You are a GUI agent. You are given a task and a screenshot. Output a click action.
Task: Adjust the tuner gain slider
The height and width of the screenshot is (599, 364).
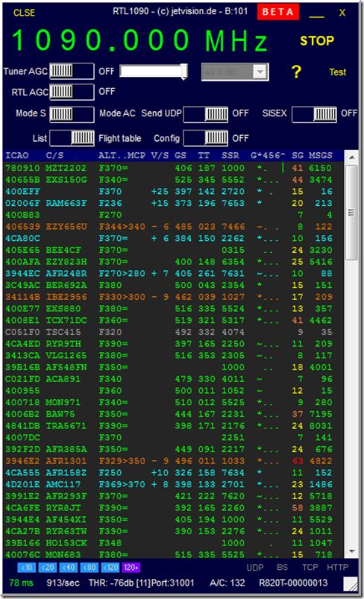[x=154, y=71]
